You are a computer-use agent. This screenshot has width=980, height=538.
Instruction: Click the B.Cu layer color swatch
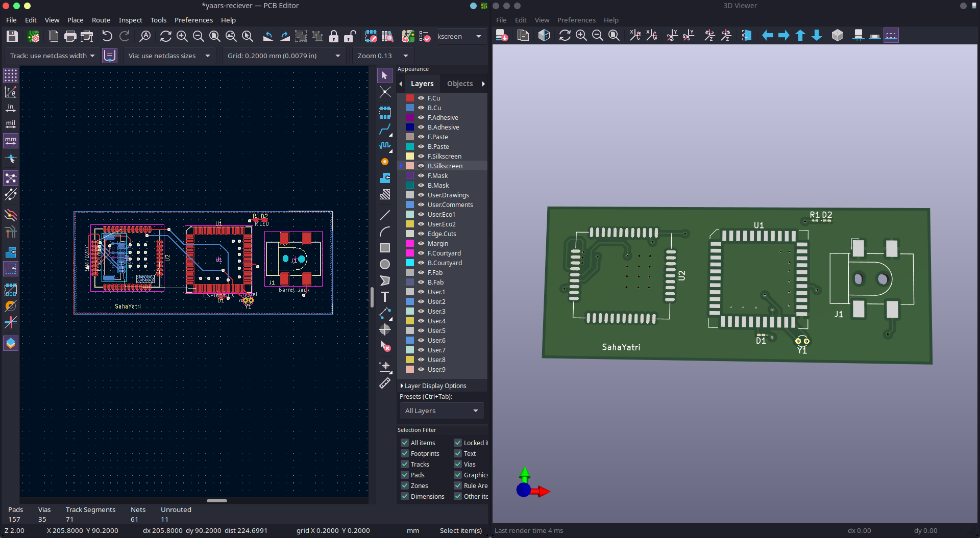[410, 108]
